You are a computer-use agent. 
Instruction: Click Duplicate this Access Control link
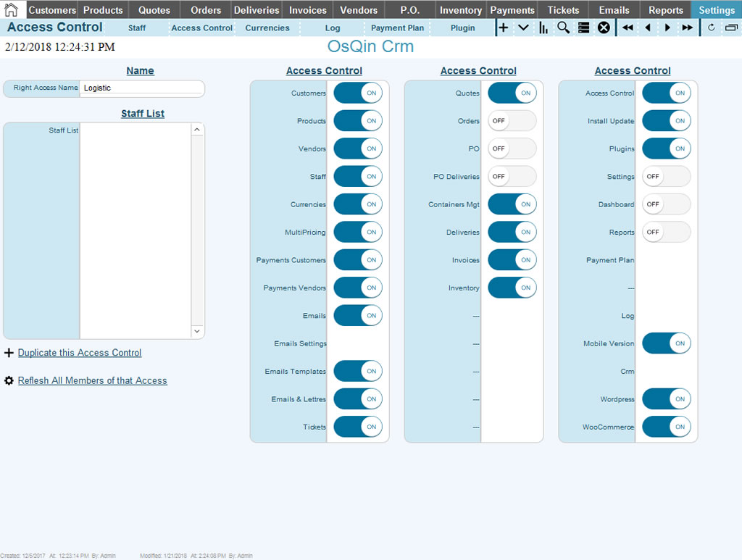tap(80, 353)
